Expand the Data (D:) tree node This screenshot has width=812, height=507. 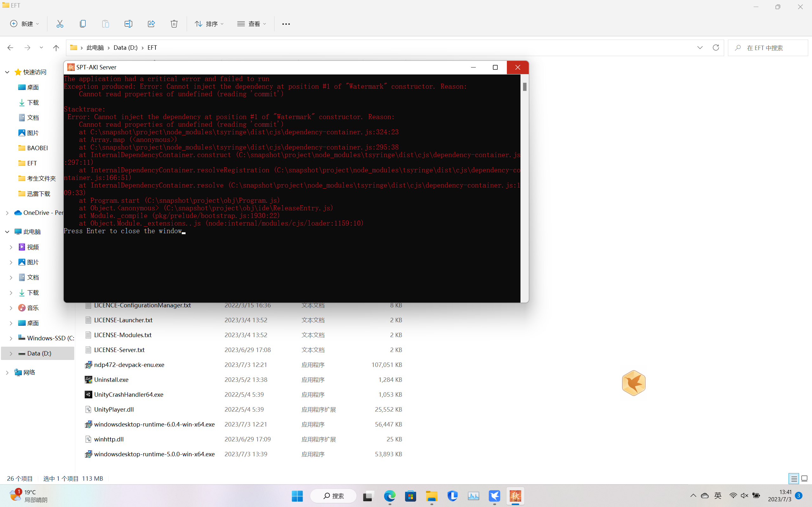tap(11, 353)
